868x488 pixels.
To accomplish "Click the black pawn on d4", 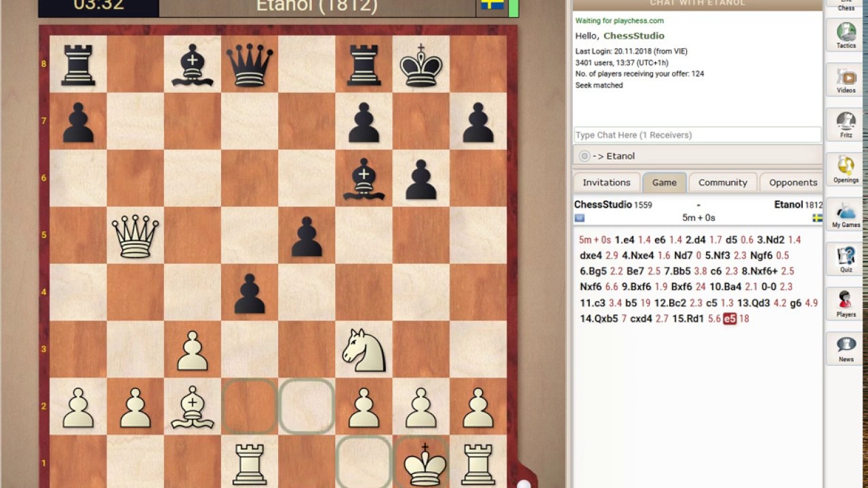I will [250, 292].
